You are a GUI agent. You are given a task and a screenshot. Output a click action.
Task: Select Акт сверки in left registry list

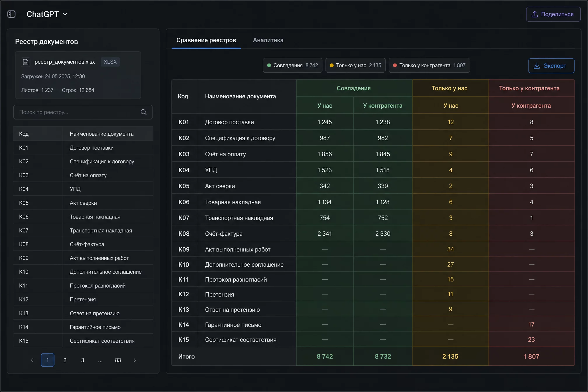[83, 203]
